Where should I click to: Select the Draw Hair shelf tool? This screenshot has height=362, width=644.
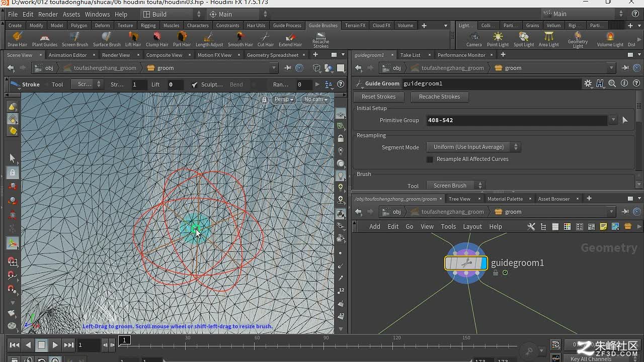pos(17,39)
